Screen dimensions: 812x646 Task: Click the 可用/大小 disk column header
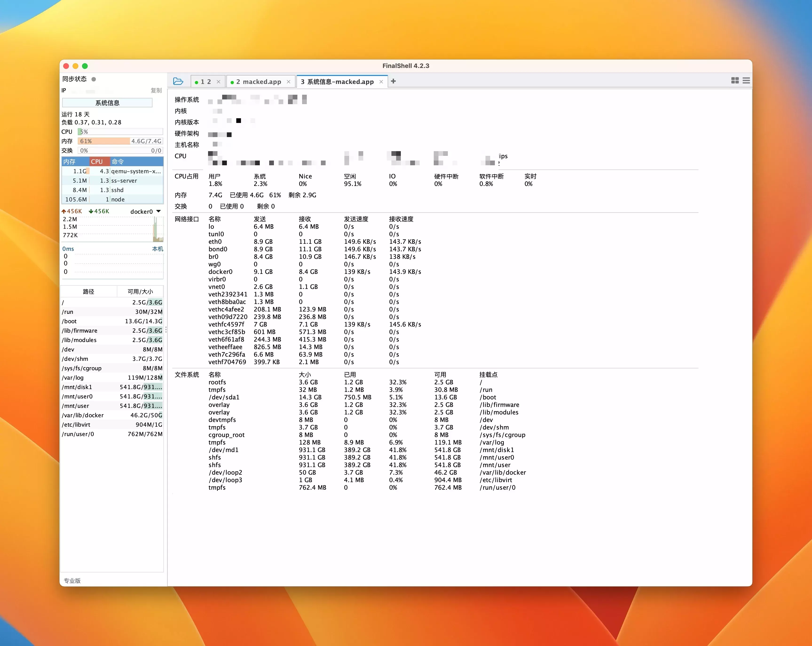pos(140,291)
